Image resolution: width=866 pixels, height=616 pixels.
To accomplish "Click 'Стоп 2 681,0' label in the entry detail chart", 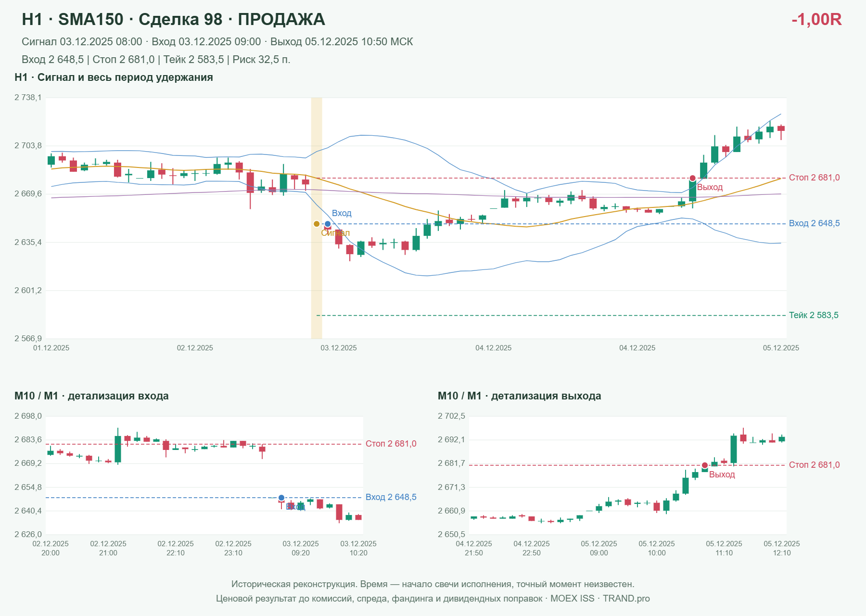I will click(x=391, y=444).
